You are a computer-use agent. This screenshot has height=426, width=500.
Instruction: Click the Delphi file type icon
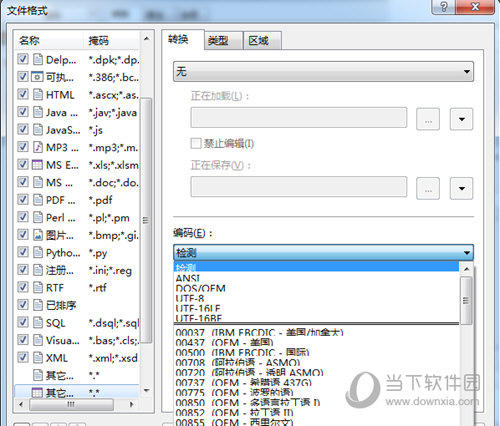[38, 60]
